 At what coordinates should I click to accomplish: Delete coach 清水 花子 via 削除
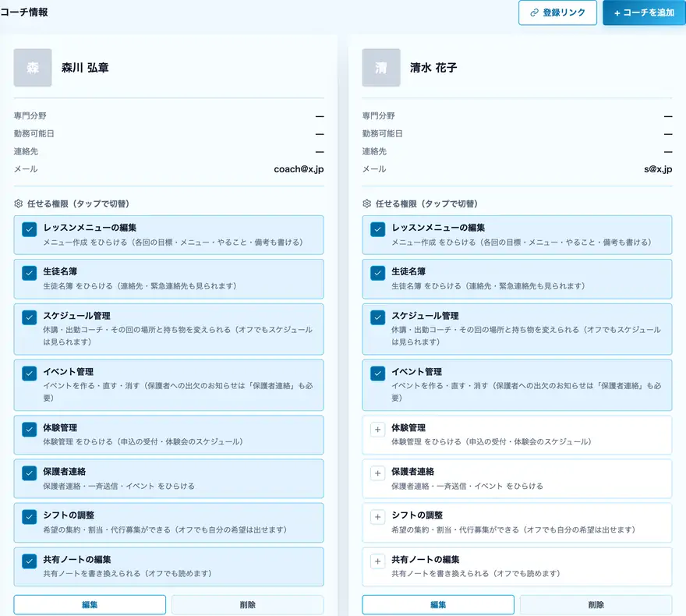click(596, 604)
